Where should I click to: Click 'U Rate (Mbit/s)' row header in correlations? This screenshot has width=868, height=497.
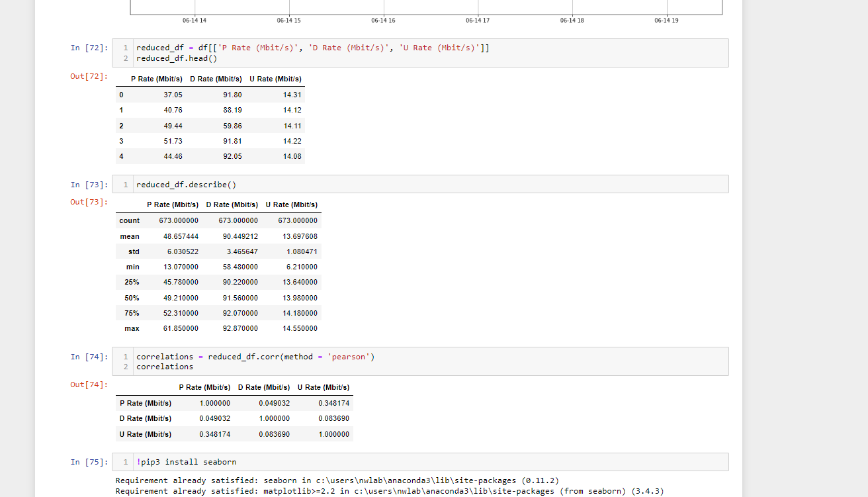click(x=145, y=434)
